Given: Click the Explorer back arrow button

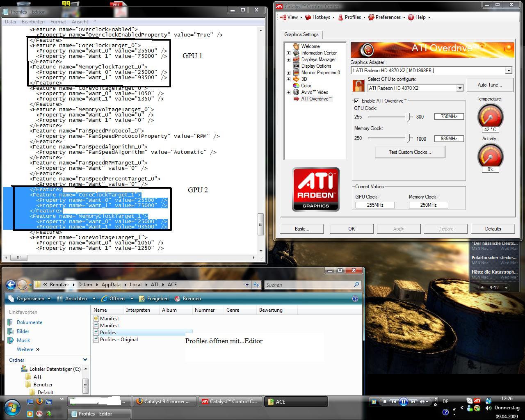Looking at the screenshot, I should [11, 285].
